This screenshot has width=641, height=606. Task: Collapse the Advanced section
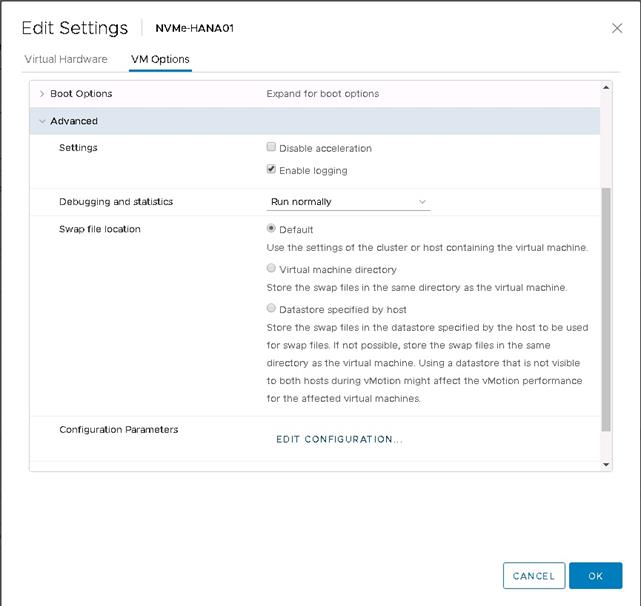coord(42,121)
